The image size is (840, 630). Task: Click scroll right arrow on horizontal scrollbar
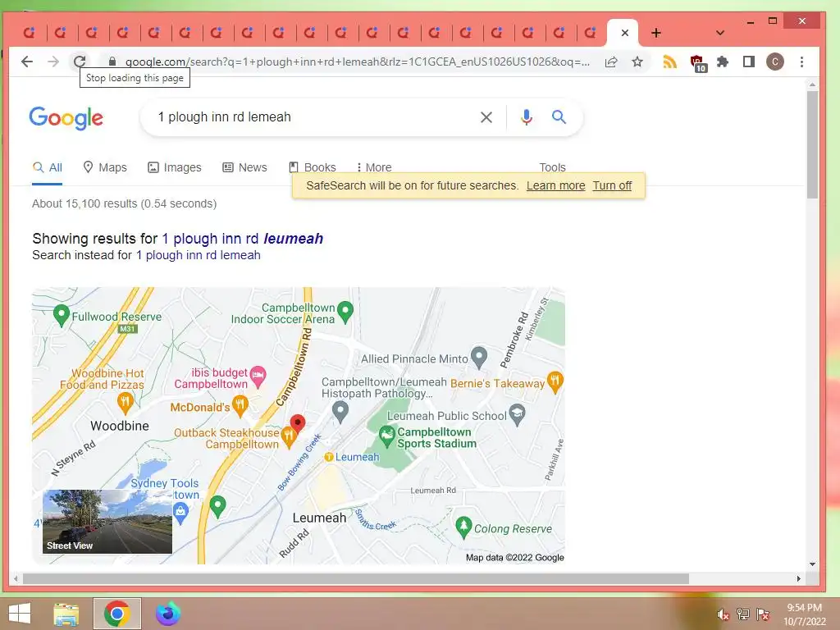798,578
